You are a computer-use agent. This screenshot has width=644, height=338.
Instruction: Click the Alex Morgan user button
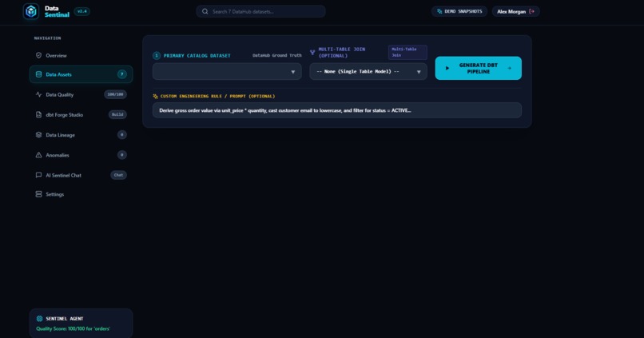coord(516,11)
